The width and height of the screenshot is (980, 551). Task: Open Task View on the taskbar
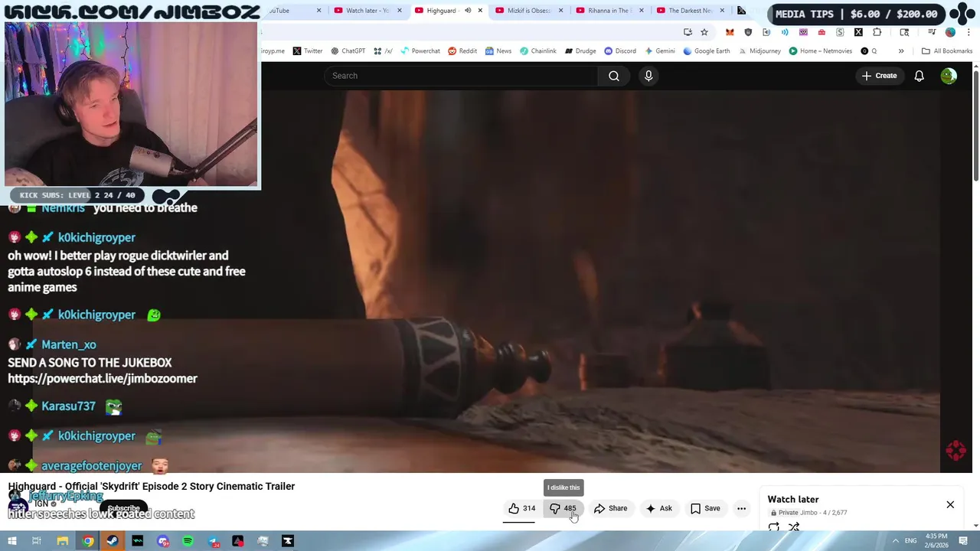pos(36,541)
